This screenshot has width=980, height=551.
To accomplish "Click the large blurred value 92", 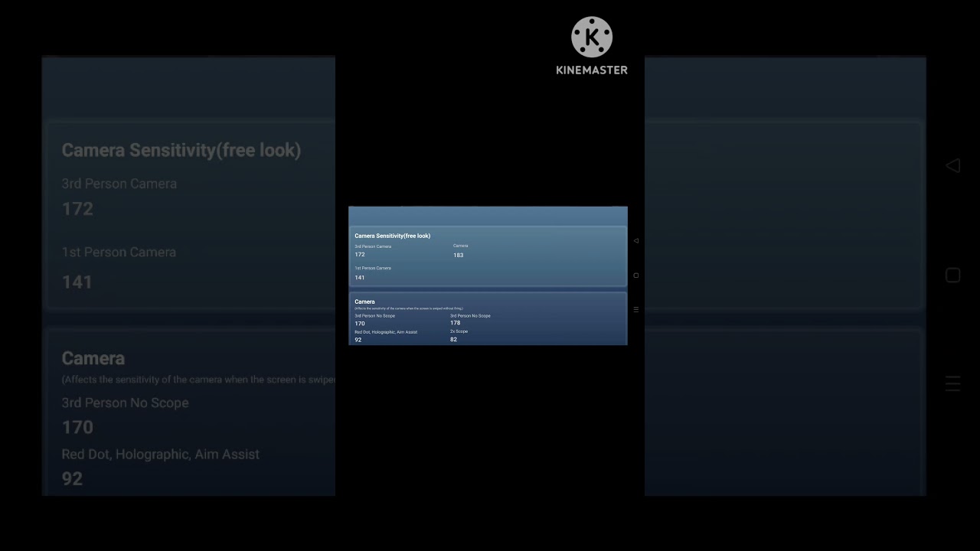I will point(72,479).
